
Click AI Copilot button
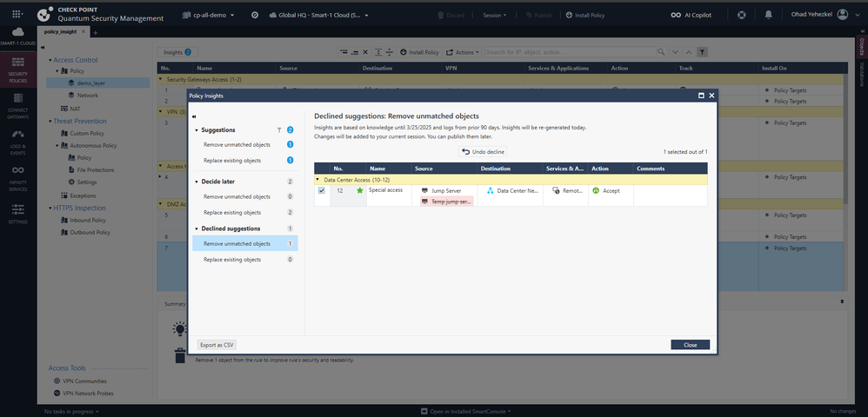click(x=691, y=16)
